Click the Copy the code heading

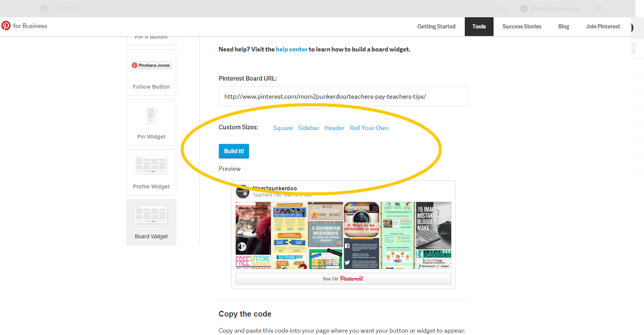click(245, 314)
